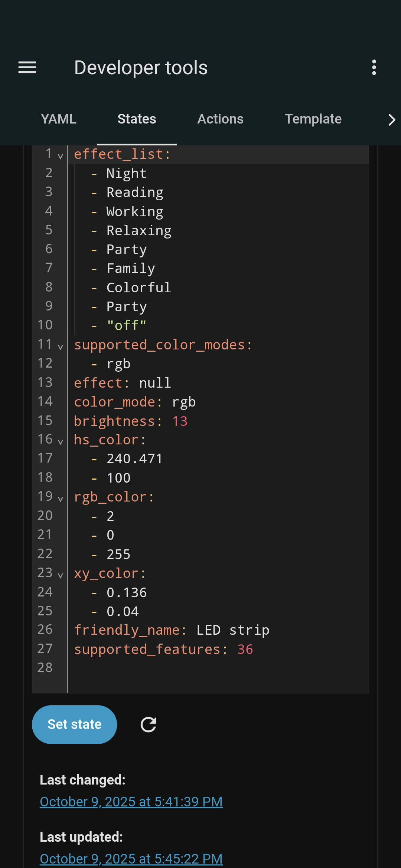This screenshot has height=868, width=401.
Task: Collapse the rgb_color fold arrow
Action: point(61,499)
